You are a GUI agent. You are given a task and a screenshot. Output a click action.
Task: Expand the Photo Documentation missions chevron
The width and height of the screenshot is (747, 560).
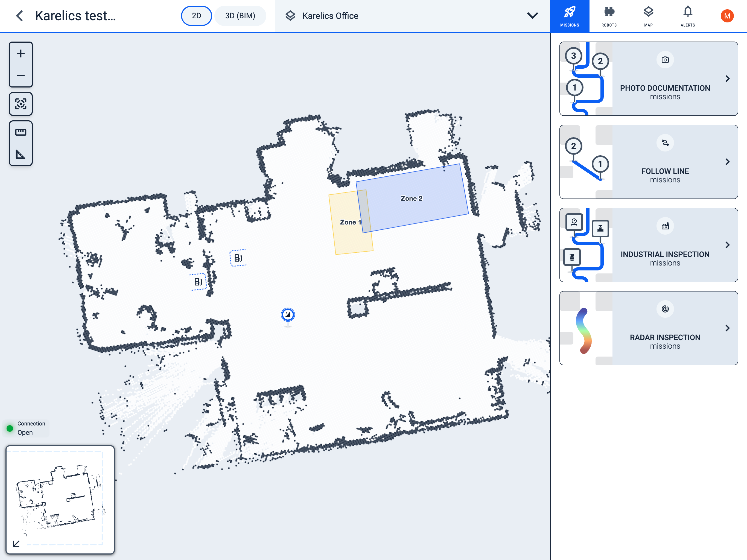point(727,79)
